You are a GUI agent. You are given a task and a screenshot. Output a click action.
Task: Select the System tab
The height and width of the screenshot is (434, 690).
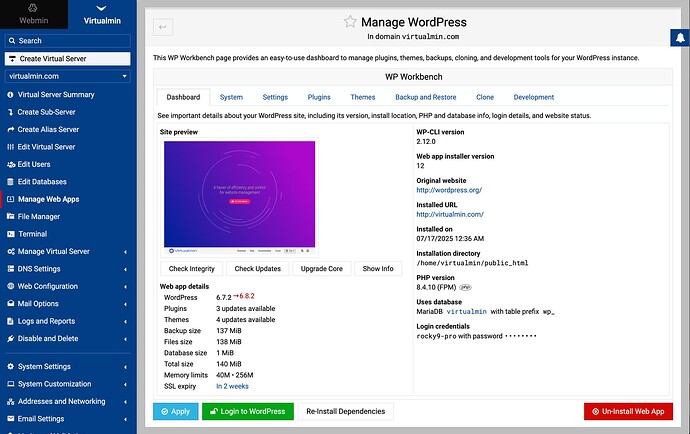(231, 97)
